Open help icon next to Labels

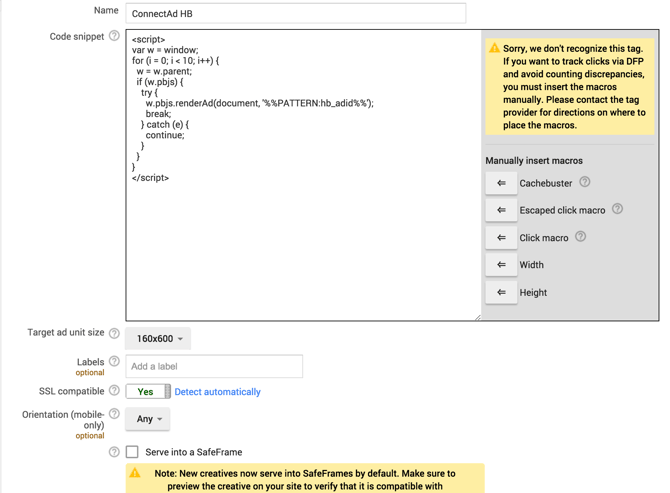click(114, 361)
